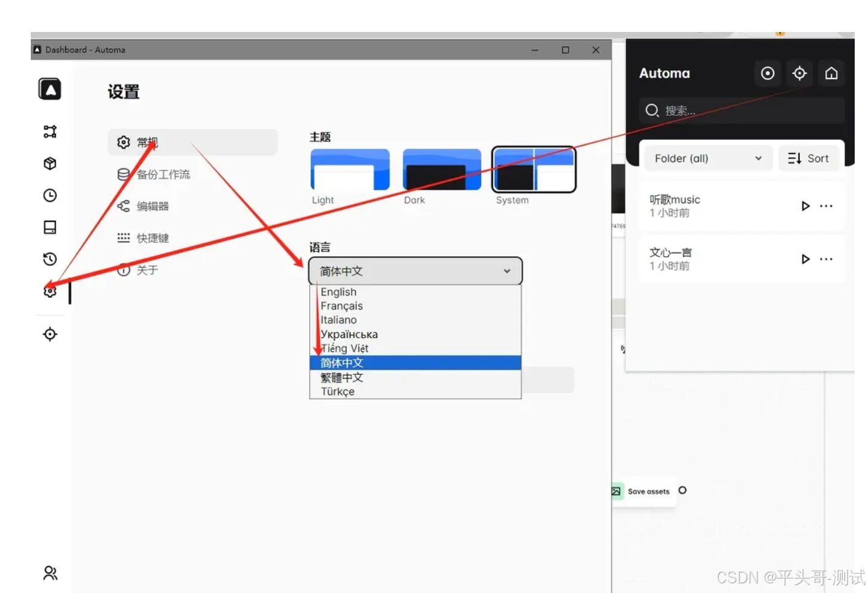Select the 常规 general settings tab
Viewport: 868px width, 593px height.
pyautogui.click(x=193, y=143)
